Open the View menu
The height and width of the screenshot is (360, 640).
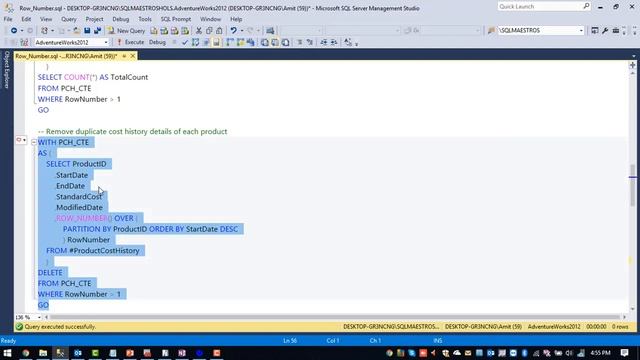point(46,19)
